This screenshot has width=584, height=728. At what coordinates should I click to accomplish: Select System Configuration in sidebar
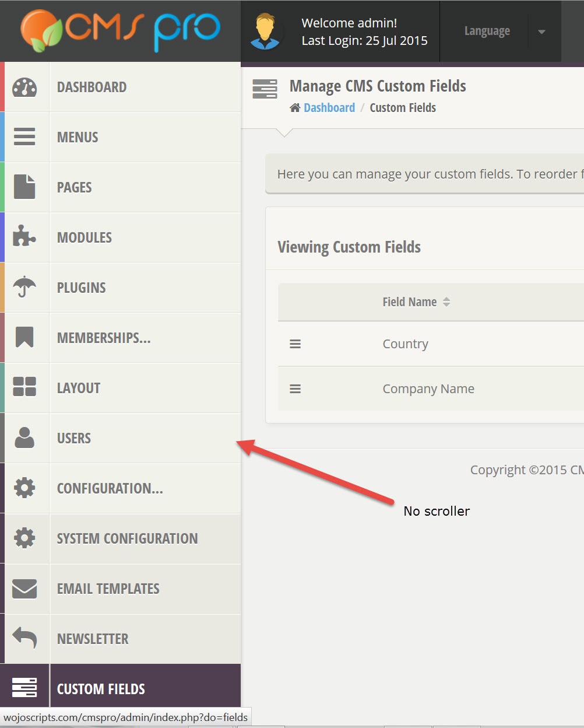[127, 538]
